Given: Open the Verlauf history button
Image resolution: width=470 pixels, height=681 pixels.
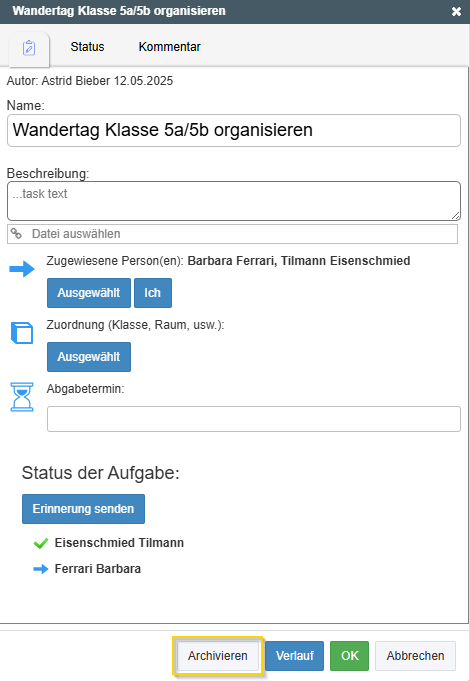Looking at the screenshot, I should (295, 656).
